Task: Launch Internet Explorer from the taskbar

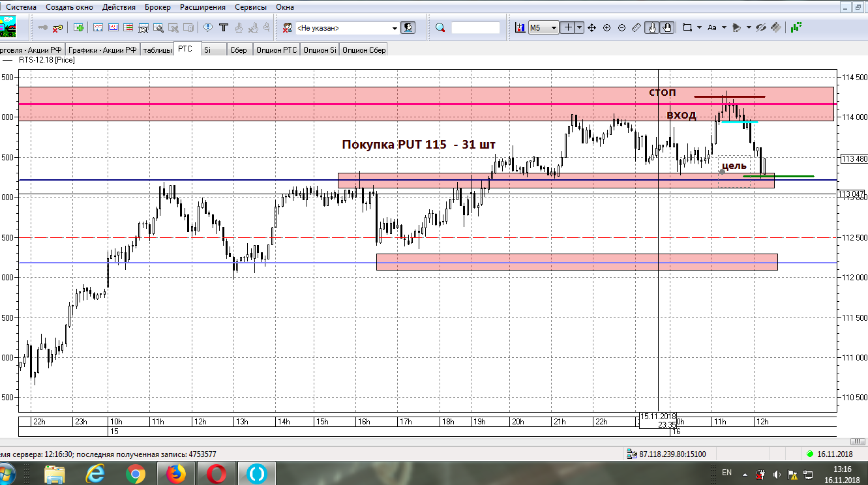Action: tap(95, 474)
